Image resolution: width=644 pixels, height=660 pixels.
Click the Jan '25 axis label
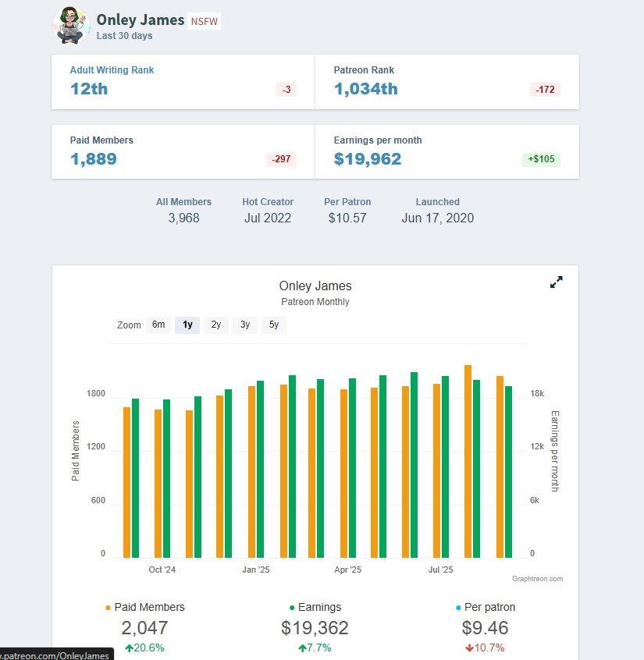[x=256, y=570]
